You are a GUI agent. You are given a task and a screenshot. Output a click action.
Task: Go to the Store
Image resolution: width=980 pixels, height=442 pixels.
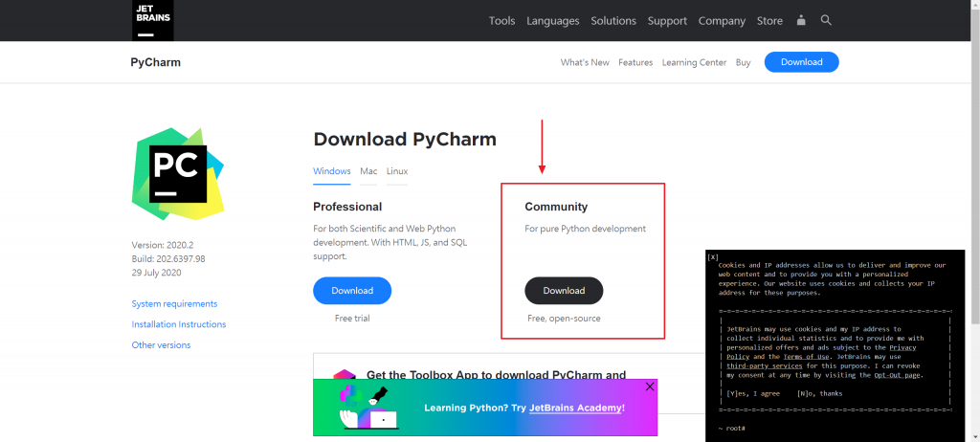[769, 21]
